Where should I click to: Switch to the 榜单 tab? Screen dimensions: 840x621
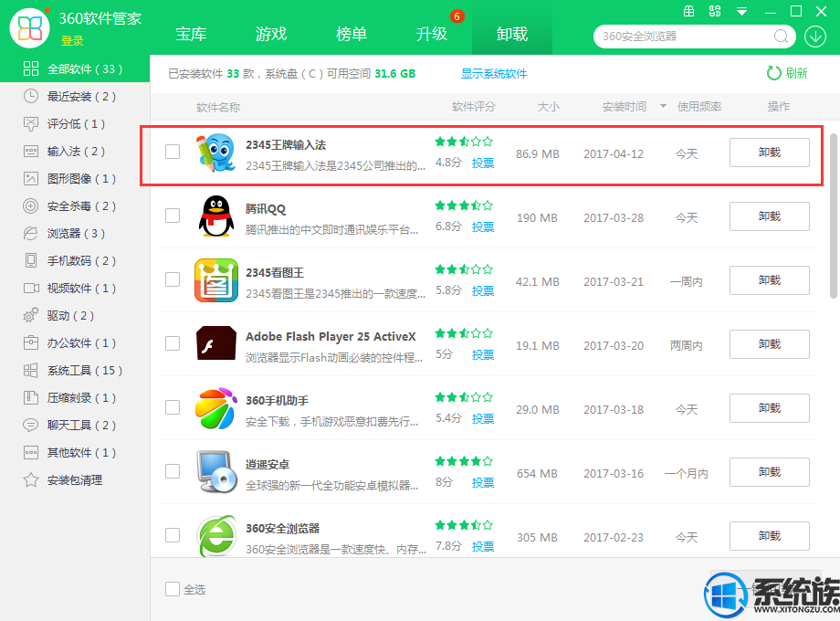(352, 35)
